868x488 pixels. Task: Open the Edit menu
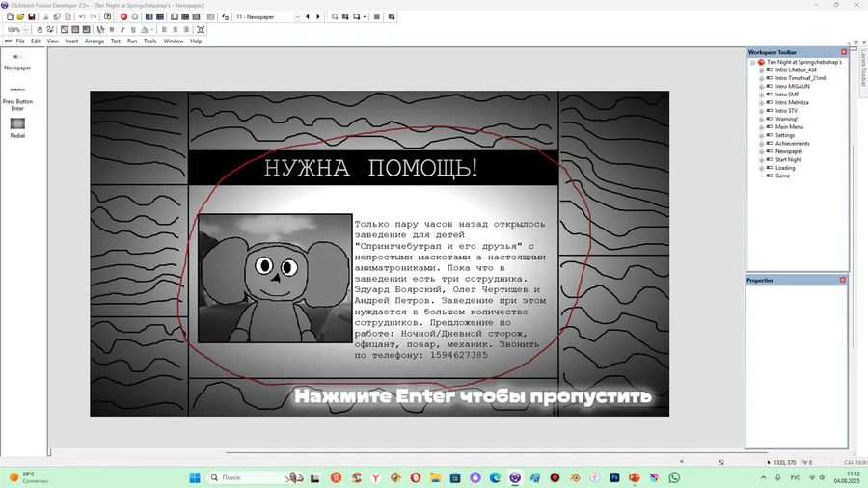[36, 41]
